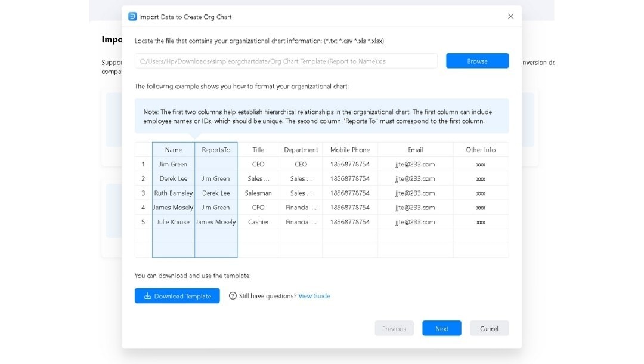
Task: Click the Department header cell
Action: (x=301, y=149)
